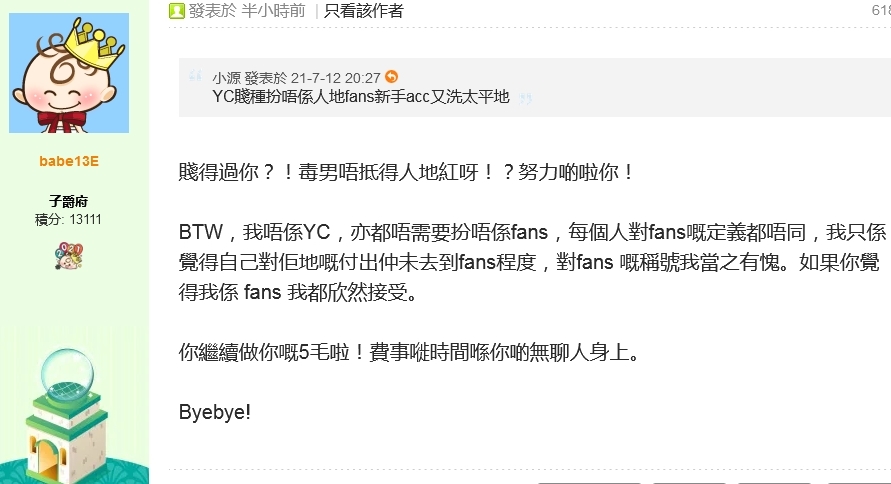Viewport: 891px width, 484px height.
Task: Click babe13E's crowned baby avatar
Action: (x=69, y=73)
